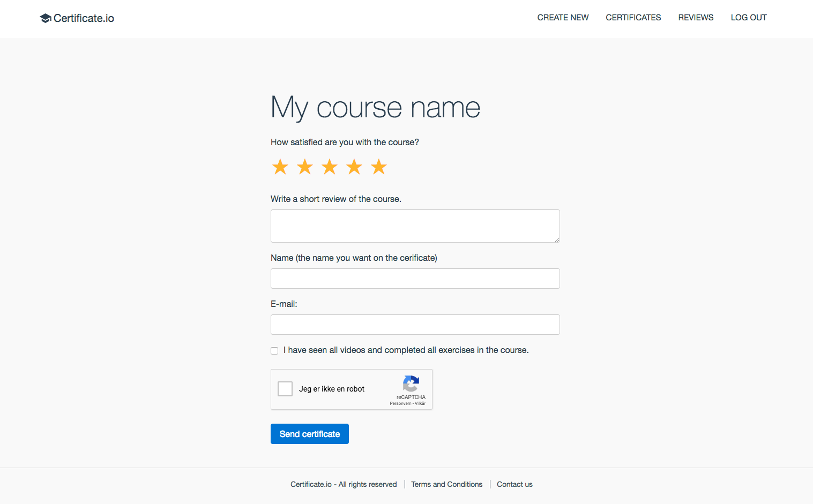Click the reCAPTCHA logo icon
Image resolution: width=813 pixels, height=504 pixels.
(411, 383)
